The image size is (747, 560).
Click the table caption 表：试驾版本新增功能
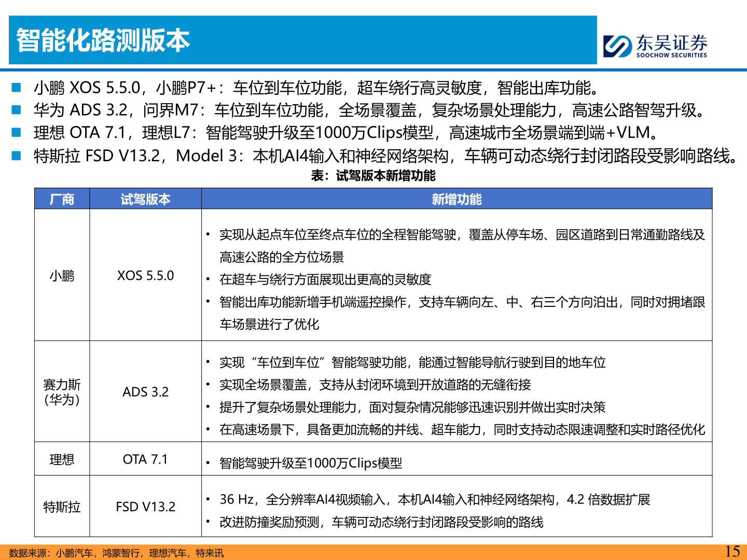(373, 177)
